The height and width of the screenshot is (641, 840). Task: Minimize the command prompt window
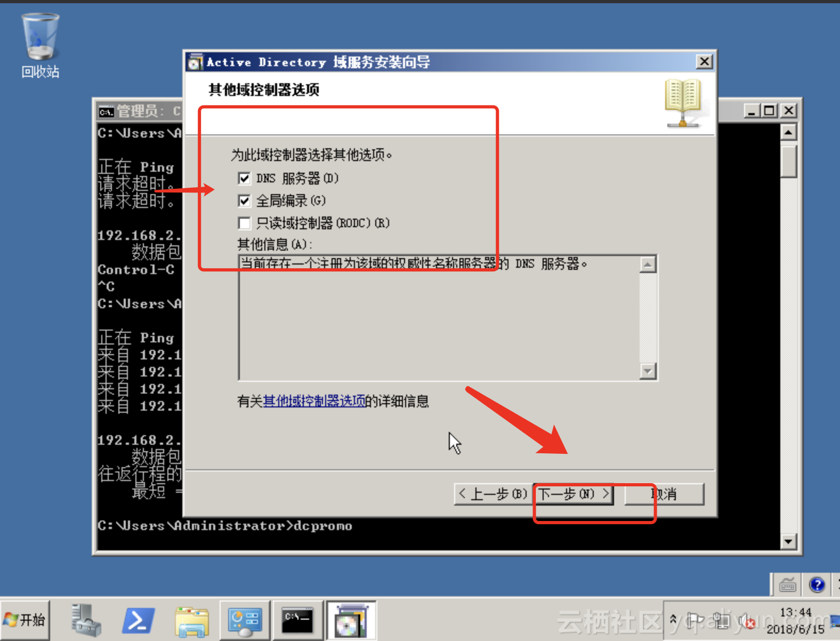752,111
